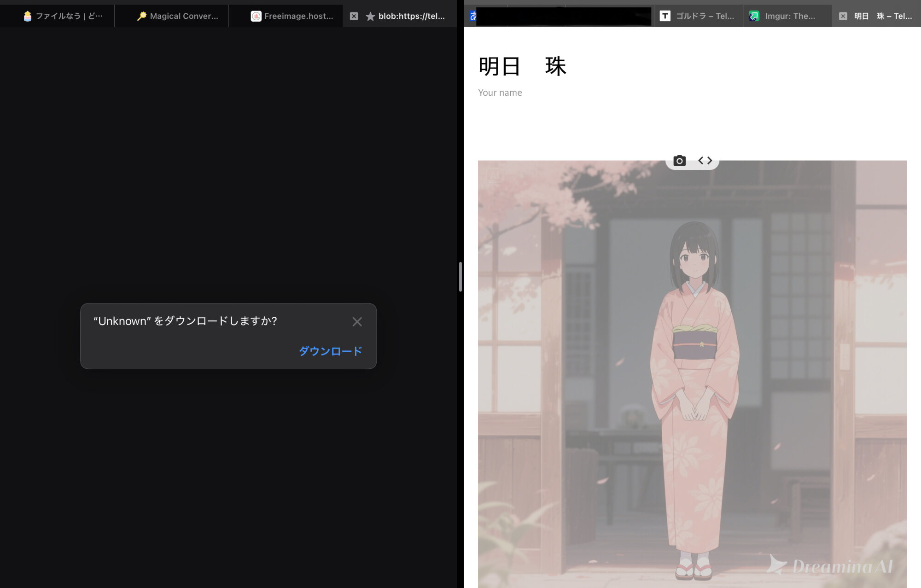Click the camera icon to add image
Image resolution: width=921 pixels, height=588 pixels.
pos(679,161)
